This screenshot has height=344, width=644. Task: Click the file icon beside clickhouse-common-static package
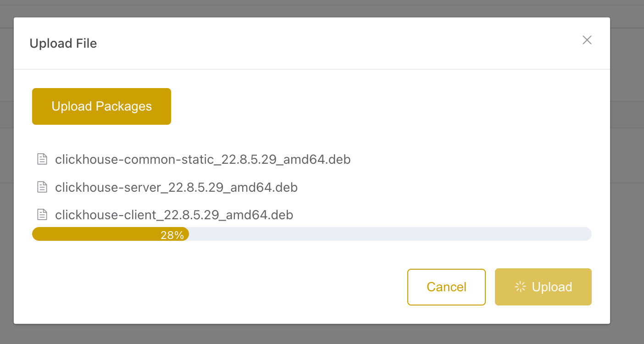pos(42,159)
